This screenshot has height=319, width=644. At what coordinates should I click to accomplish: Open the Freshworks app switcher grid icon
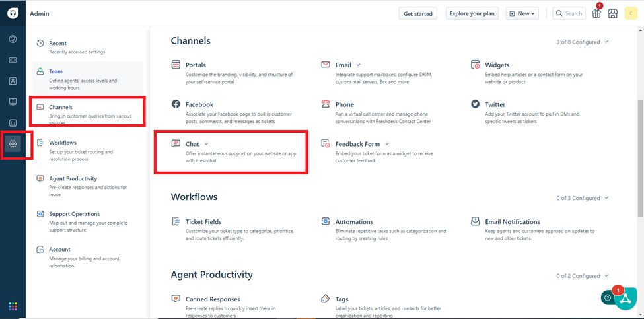[13, 306]
